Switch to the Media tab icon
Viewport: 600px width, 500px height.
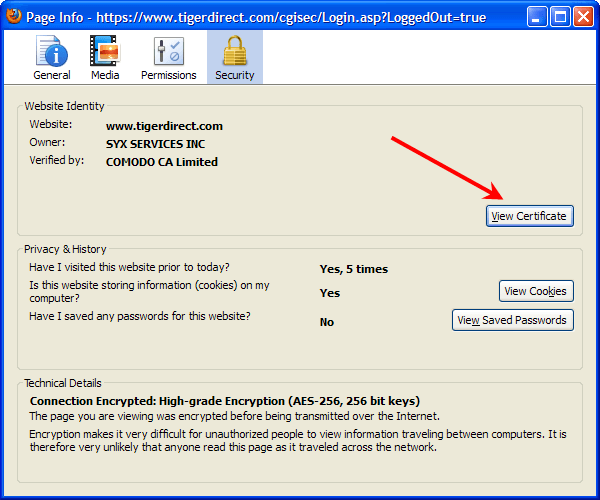coord(105,51)
